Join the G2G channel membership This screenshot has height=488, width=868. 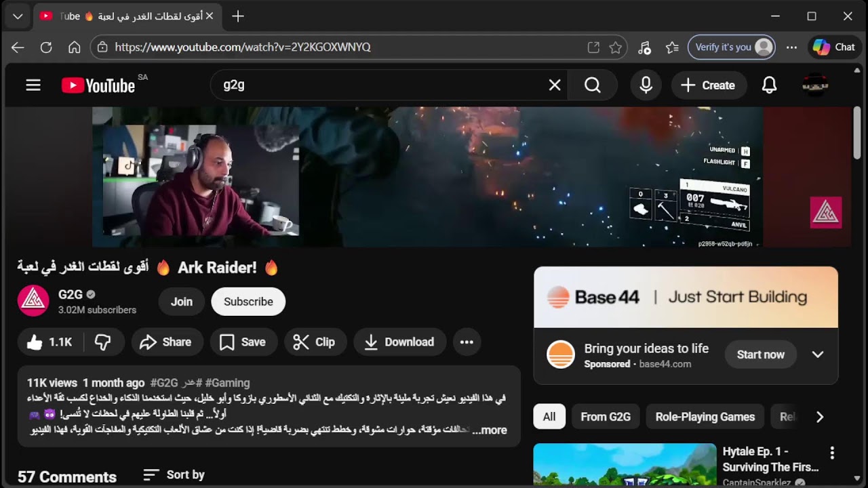181,302
